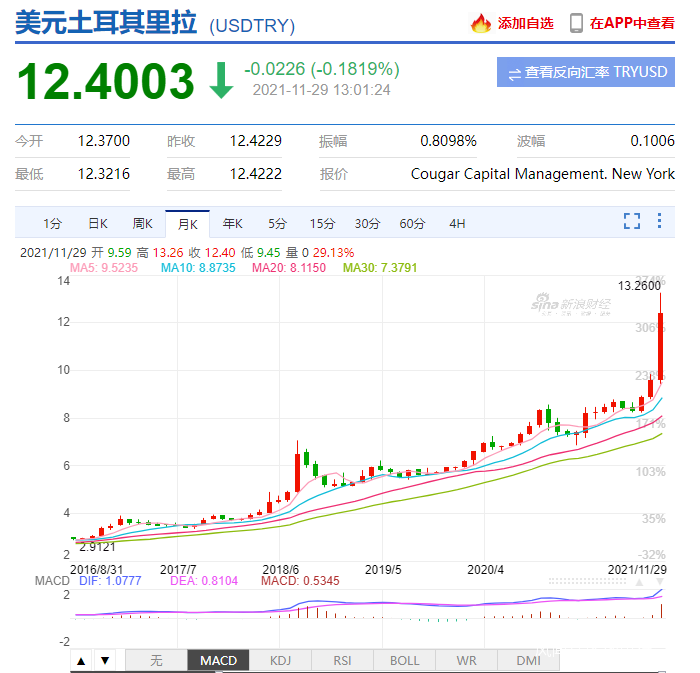Click the (USDTRY) symbol text
Viewport: 700px width, 673px height.
[252, 26]
